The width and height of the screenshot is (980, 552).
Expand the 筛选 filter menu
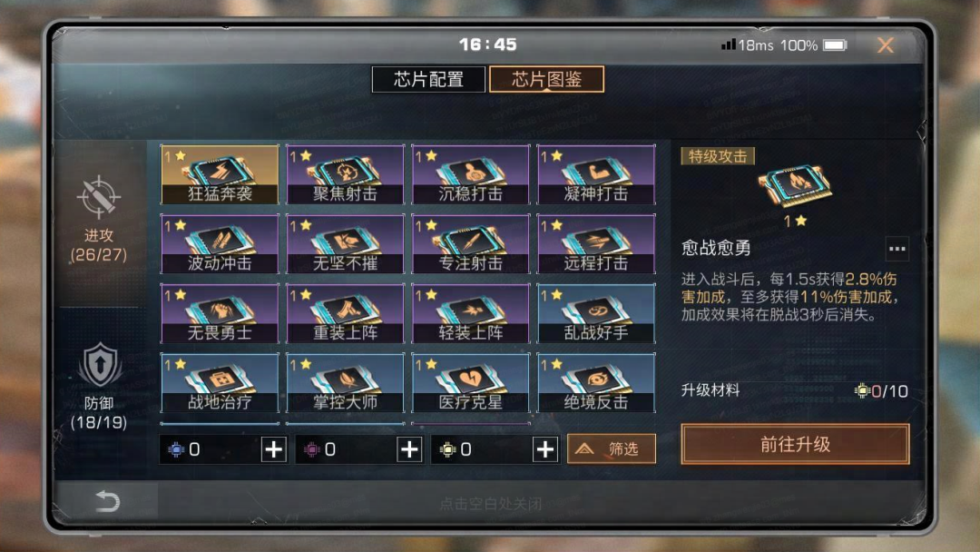(612, 448)
